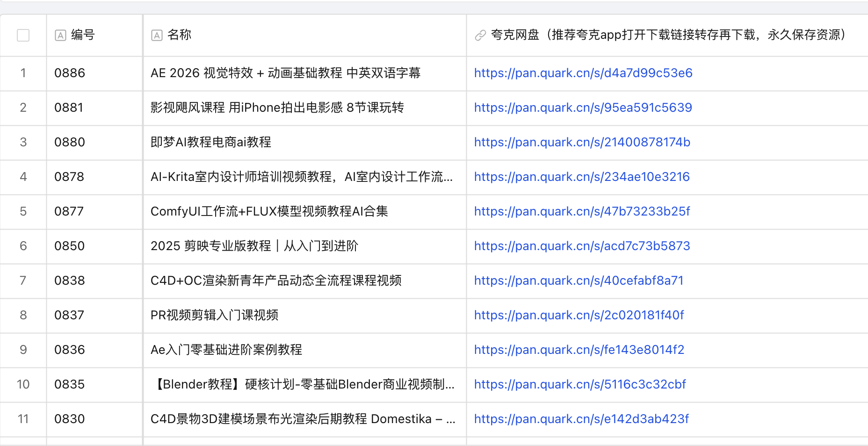Click the 编号 cell 0836

pos(94,350)
